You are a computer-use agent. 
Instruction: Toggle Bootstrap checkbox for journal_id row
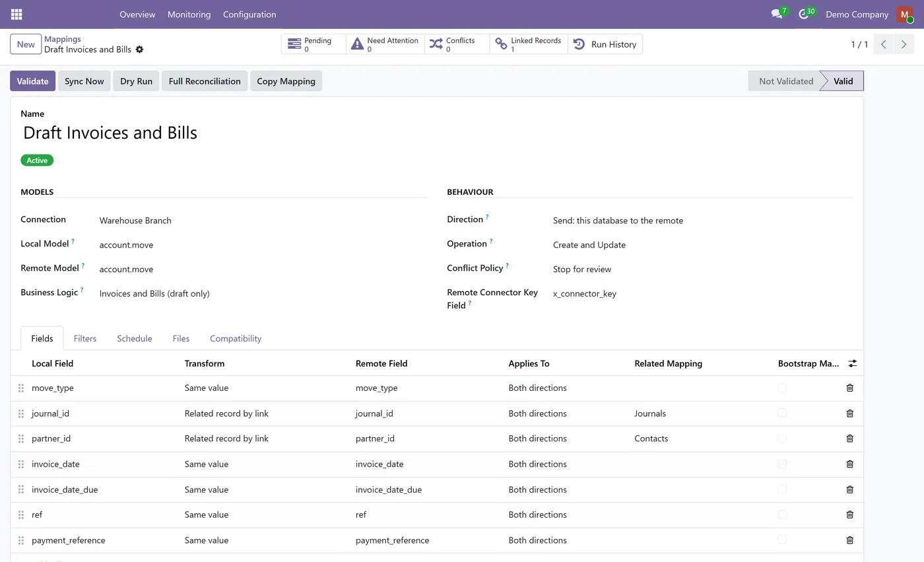click(782, 413)
